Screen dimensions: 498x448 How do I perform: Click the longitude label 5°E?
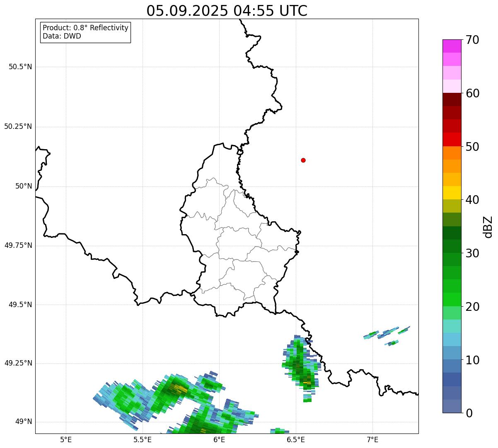coord(66,439)
